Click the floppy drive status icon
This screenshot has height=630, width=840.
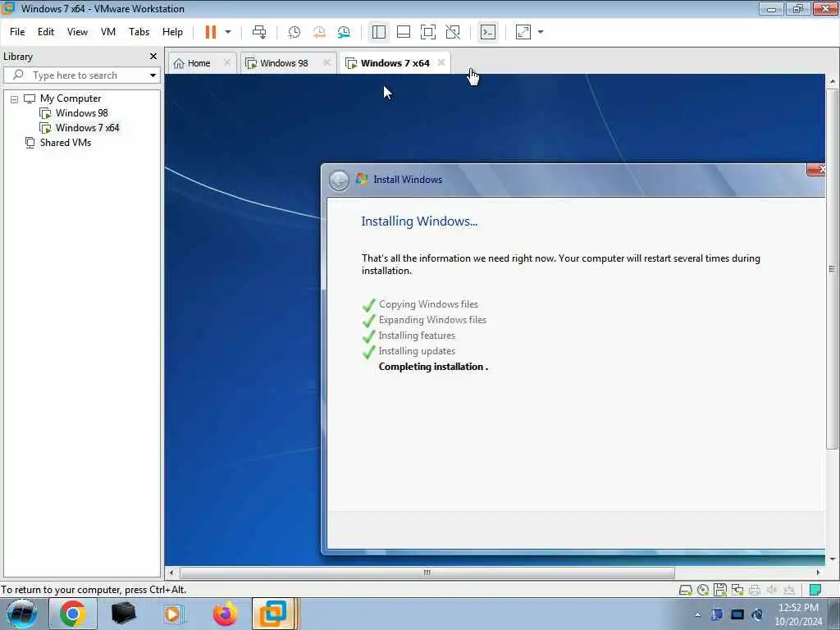coord(720,590)
